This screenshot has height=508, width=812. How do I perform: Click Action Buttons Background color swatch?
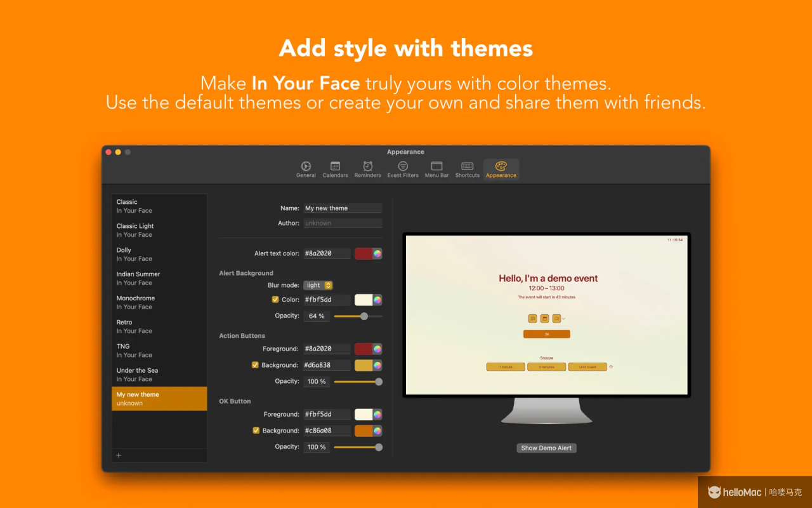[363, 365]
